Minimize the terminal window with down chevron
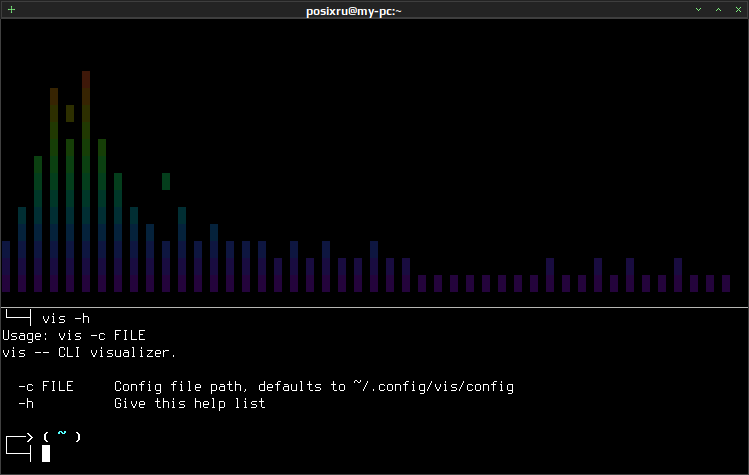 click(x=698, y=10)
